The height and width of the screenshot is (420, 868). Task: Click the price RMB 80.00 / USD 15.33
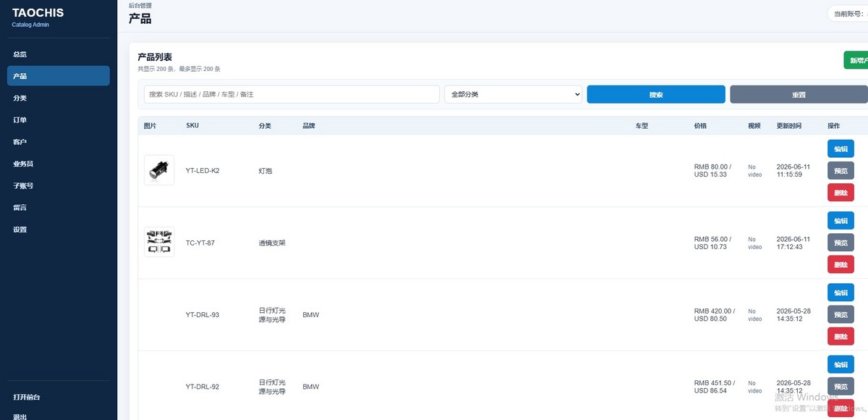pos(712,170)
